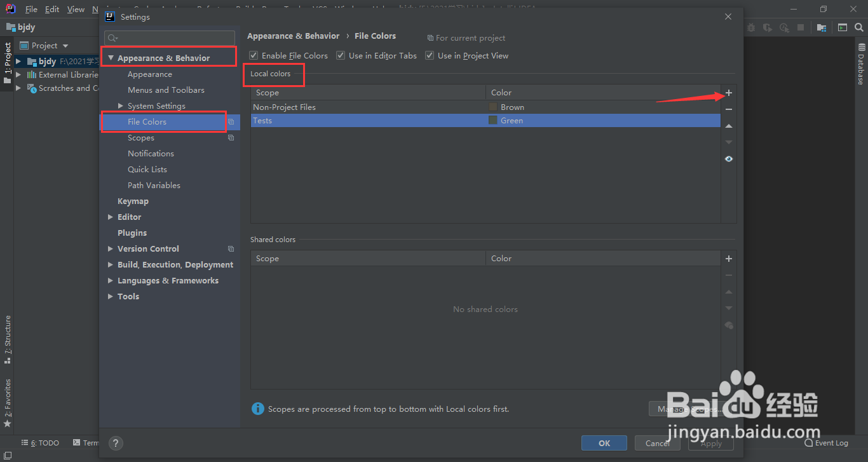Add a new local file color
The height and width of the screenshot is (462, 868).
click(x=729, y=93)
